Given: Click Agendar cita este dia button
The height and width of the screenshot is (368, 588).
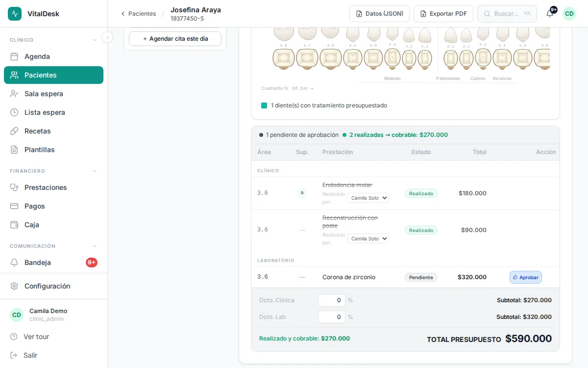Looking at the screenshot, I should (x=175, y=39).
